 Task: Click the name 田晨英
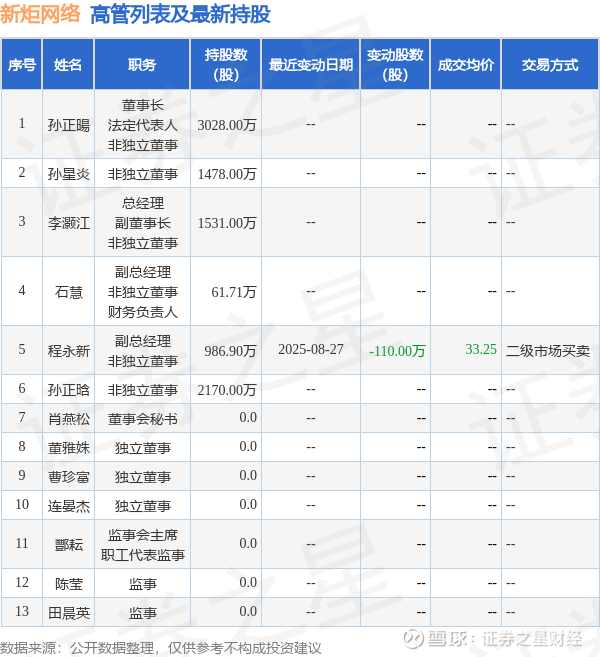(x=69, y=613)
